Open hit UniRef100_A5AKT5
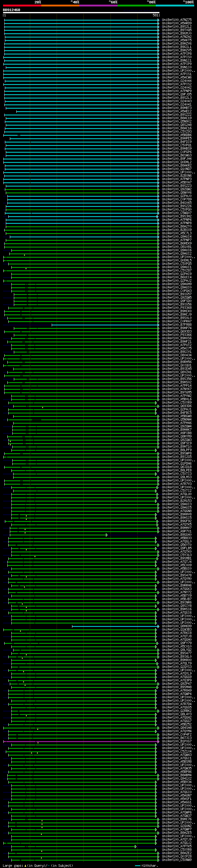The width and height of the screenshot is (197, 868). coord(177,40)
